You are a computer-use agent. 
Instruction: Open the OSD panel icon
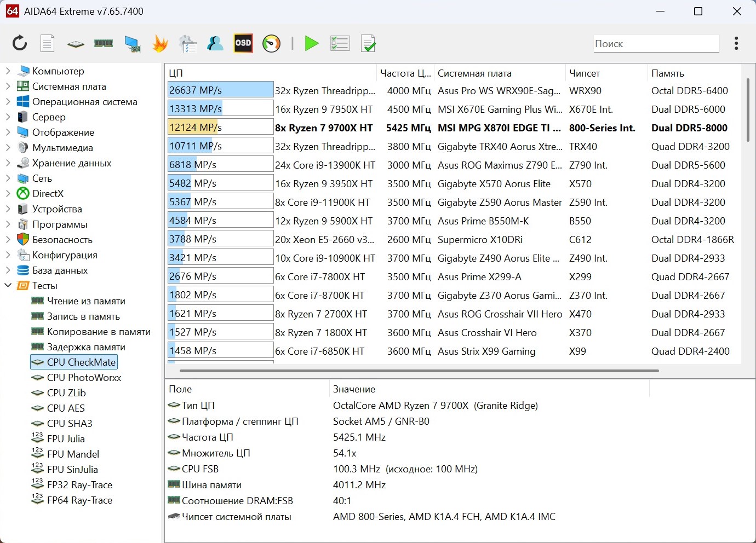(243, 43)
